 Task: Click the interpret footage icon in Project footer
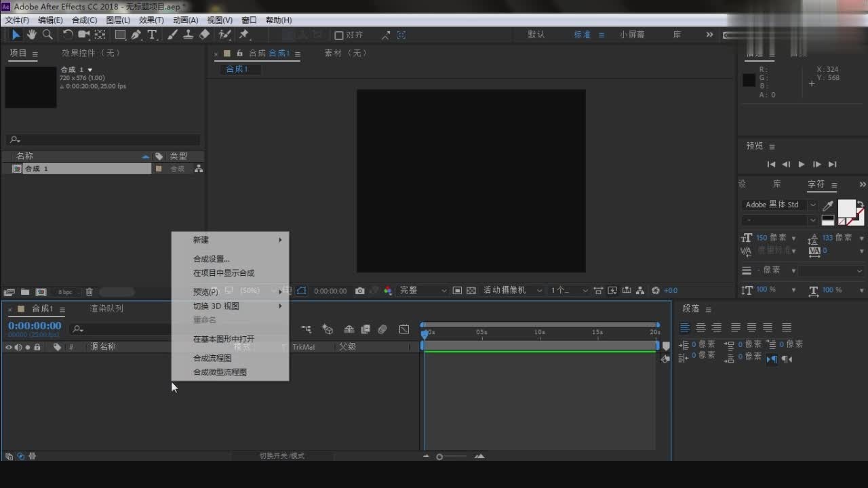coord(9,292)
